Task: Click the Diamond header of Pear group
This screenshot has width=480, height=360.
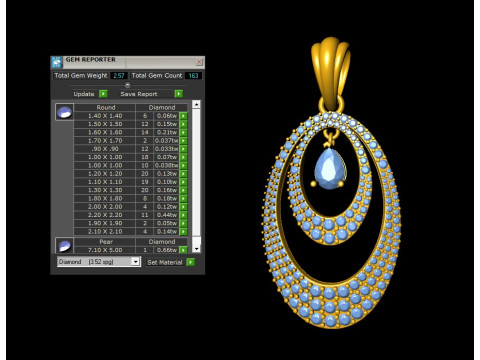Action: (x=162, y=242)
